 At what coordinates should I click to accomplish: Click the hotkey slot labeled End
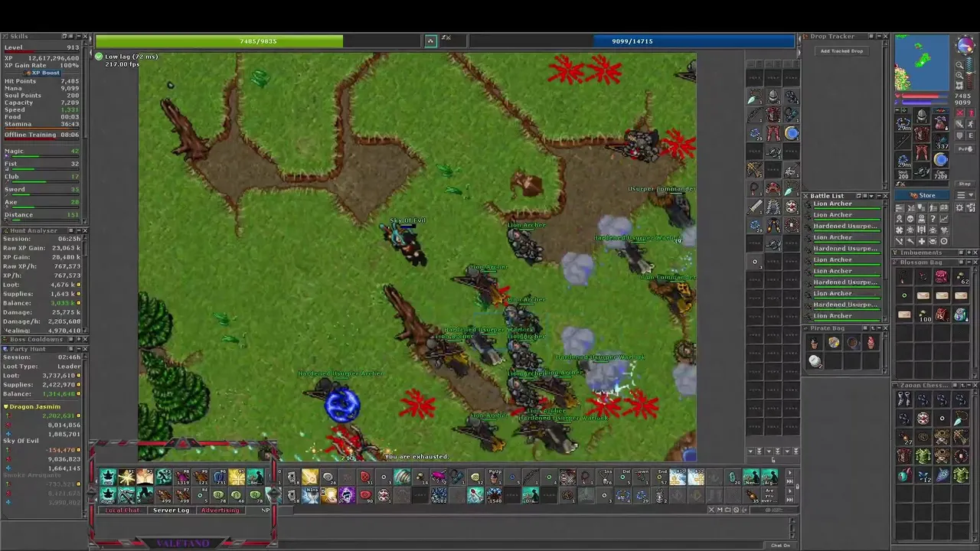coord(660,477)
